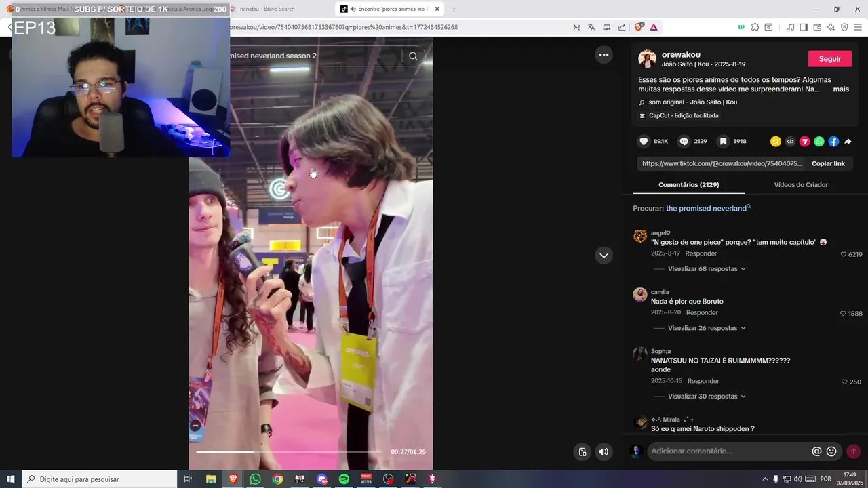868x488 pixels.
Task: Open more share options arrow
Action: (848, 142)
